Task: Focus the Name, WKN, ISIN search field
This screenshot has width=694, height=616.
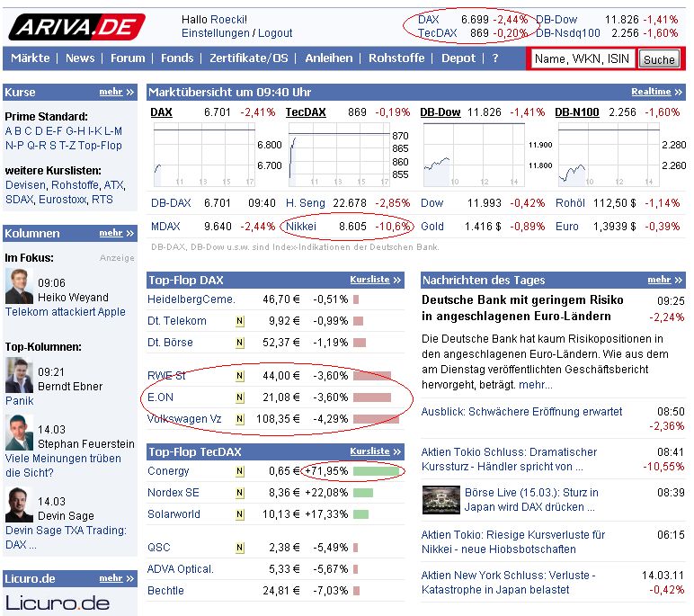Action: 583,58
